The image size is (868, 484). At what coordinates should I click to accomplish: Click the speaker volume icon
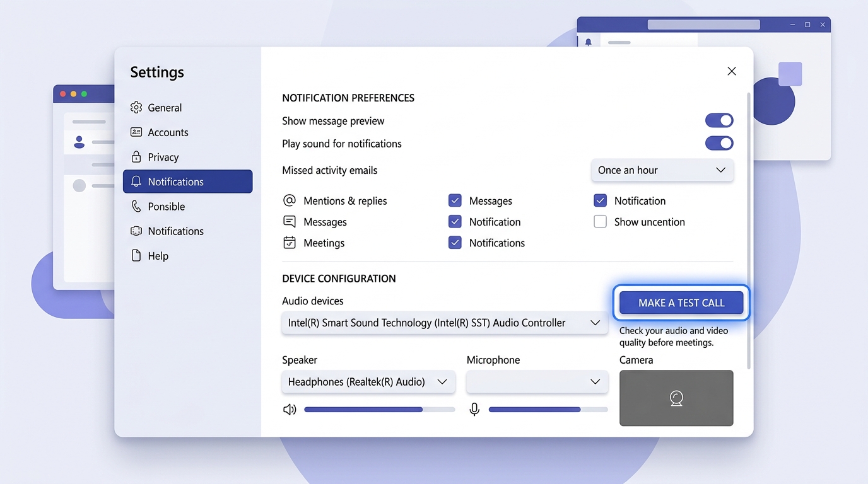[290, 410]
